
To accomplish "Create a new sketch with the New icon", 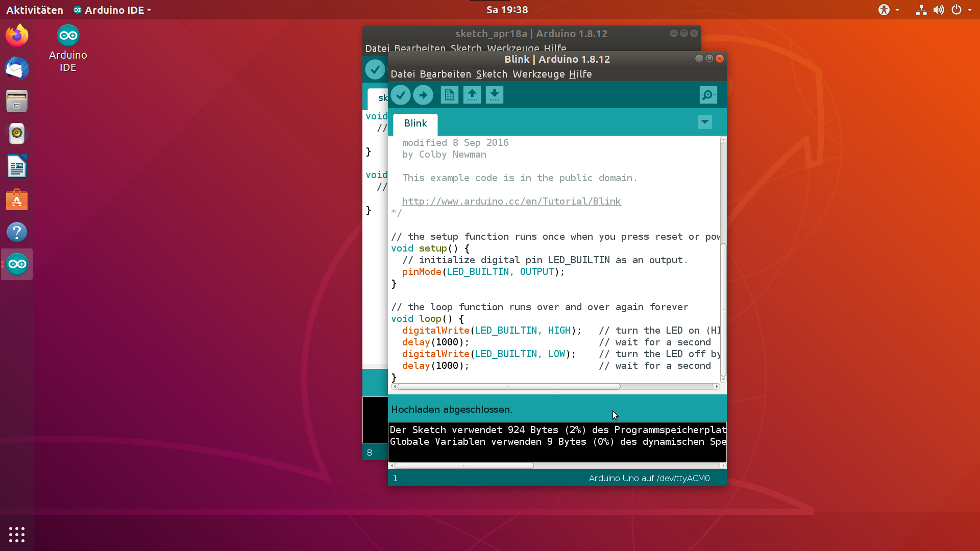I will 450,95.
